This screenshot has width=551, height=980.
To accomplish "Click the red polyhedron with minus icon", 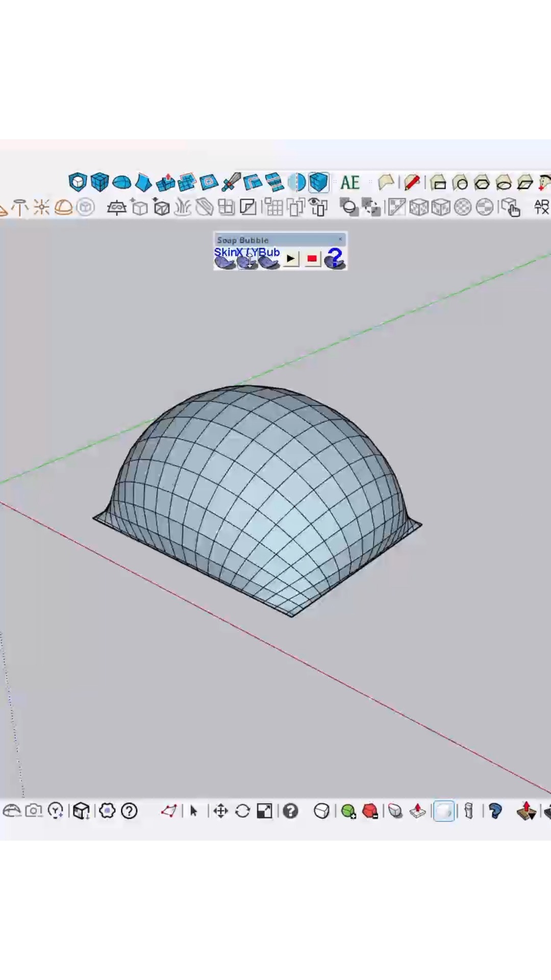I will (370, 811).
